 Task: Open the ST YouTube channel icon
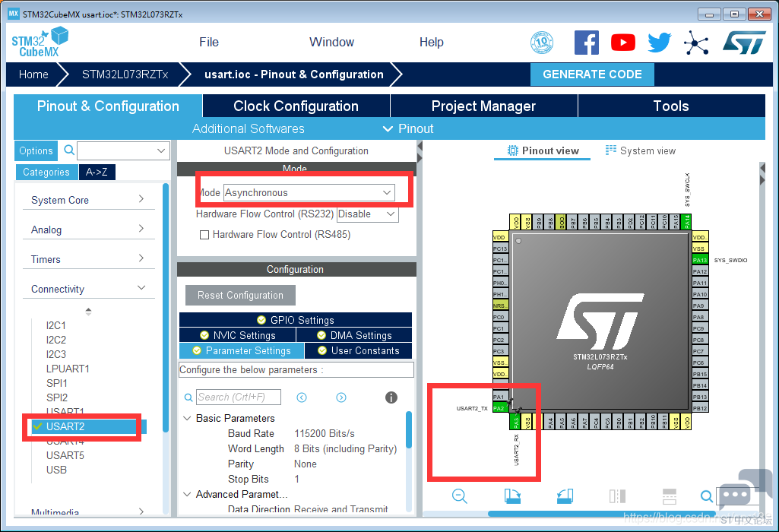623,43
